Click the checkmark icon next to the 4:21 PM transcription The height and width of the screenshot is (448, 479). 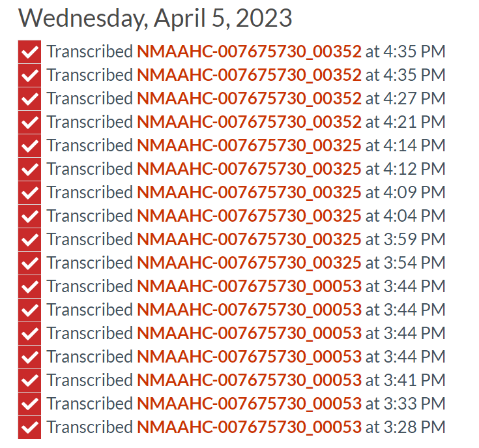[29, 122]
